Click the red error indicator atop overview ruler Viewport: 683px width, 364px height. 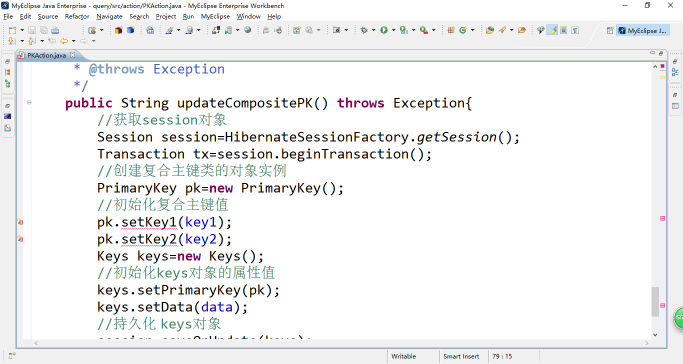(663, 66)
